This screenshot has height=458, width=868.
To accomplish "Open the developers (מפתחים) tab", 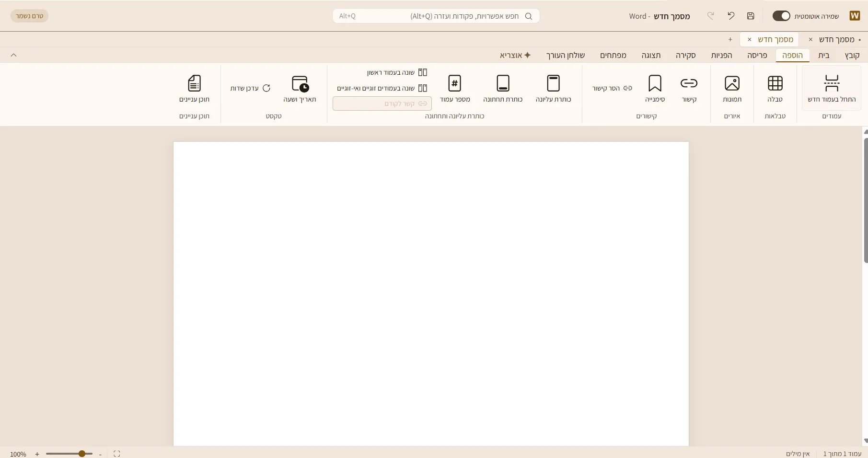I will [613, 55].
